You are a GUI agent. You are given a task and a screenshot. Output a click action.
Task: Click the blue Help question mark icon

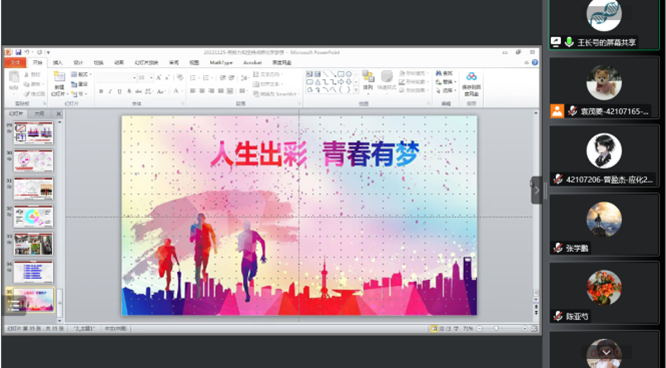click(535, 62)
